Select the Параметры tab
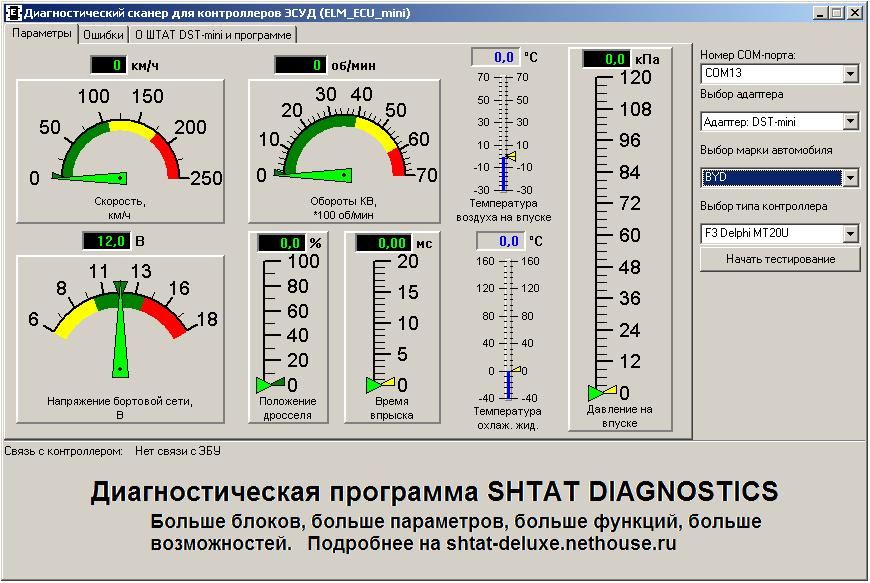 coord(43,33)
